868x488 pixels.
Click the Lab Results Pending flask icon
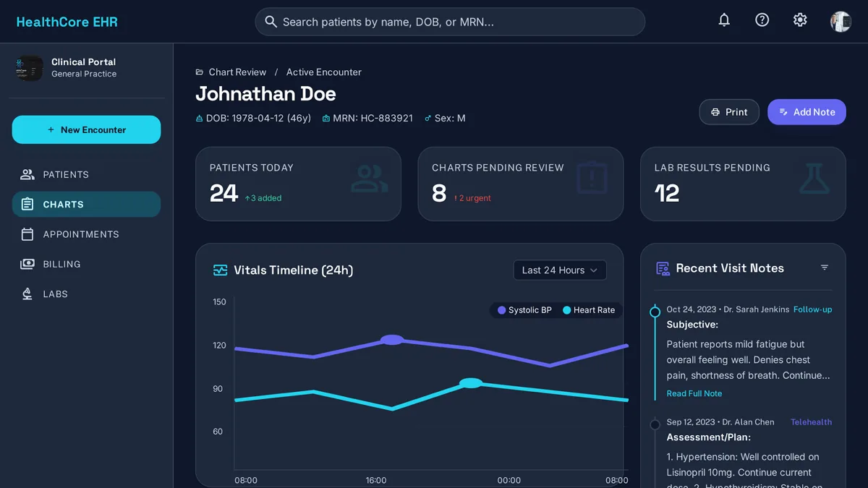pos(814,179)
